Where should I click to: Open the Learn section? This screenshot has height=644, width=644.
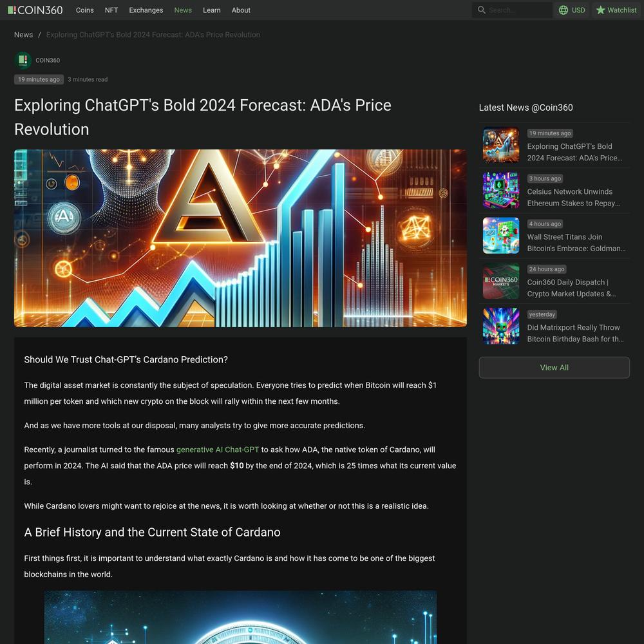click(211, 10)
